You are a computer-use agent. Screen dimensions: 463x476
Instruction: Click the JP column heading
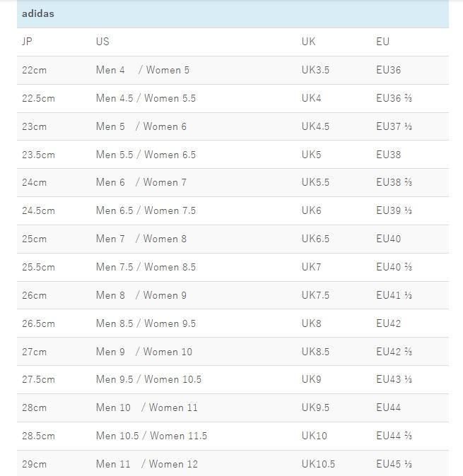click(28, 42)
